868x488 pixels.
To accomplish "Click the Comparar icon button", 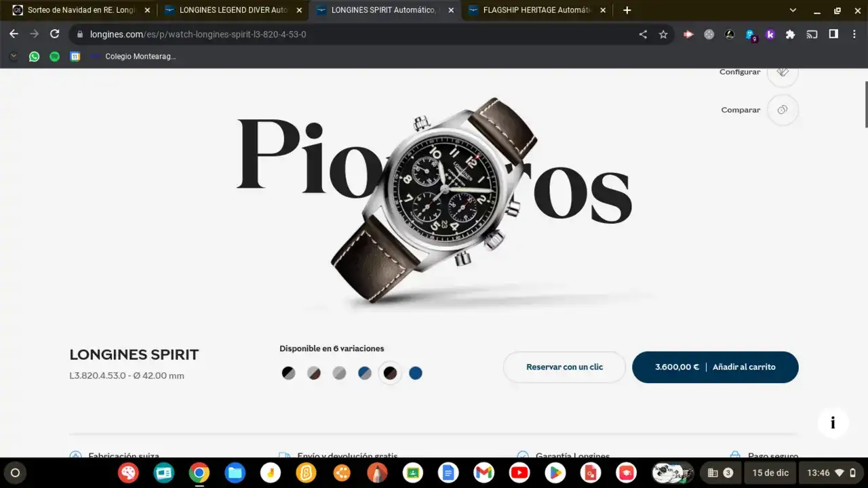I will coord(783,110).
